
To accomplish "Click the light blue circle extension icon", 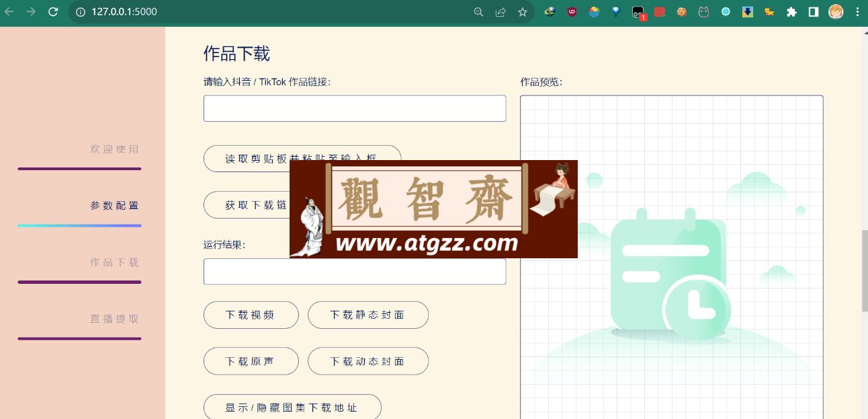I will (726, 11).
